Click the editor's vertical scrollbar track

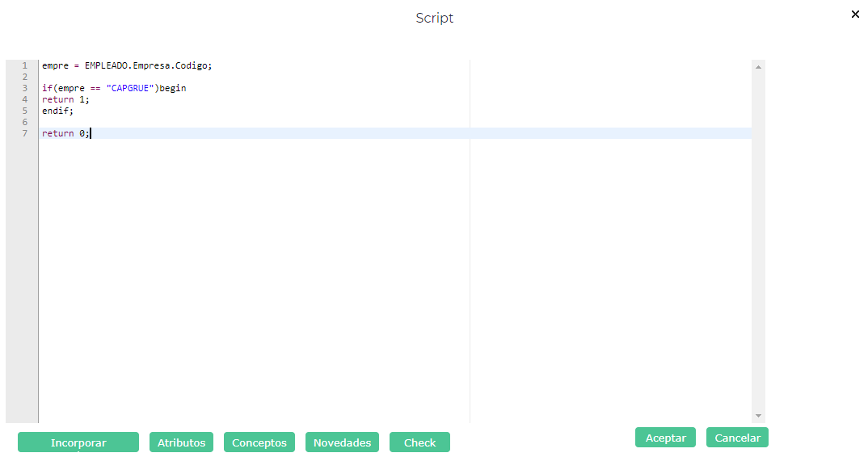click(x=758, y=241)
